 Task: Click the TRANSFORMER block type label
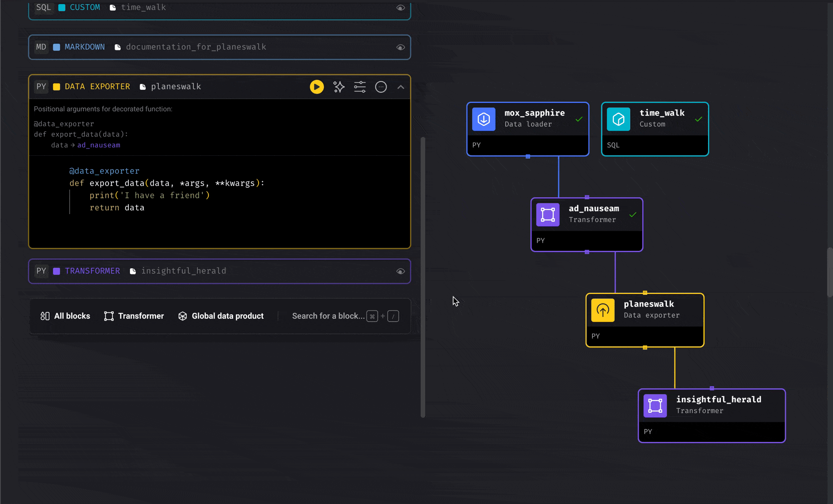pyautogui.click(x=92, y=271)
